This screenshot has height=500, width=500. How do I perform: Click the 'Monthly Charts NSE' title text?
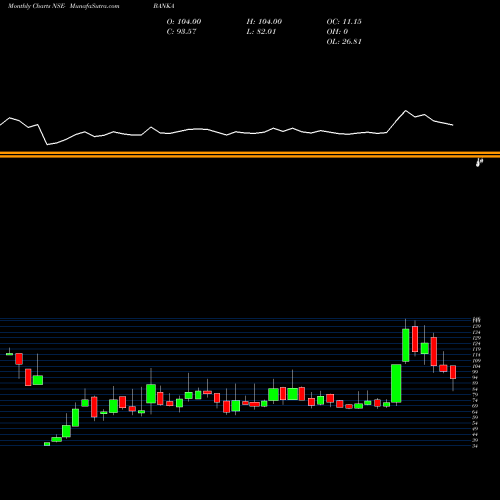coord(36,6)
